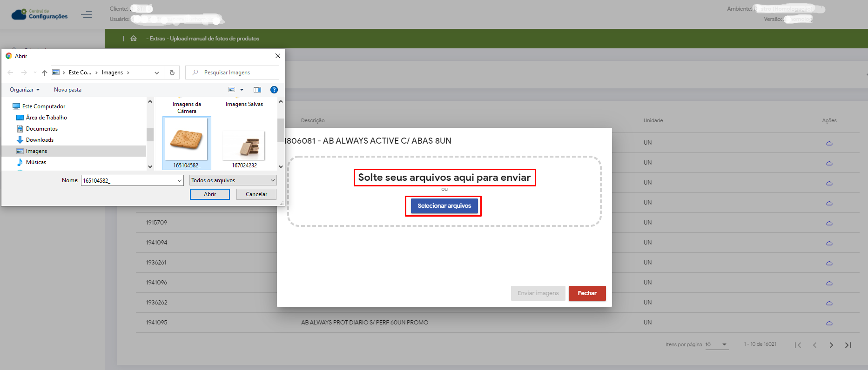This screenshot has height=370, width=868.
Task: Expand the recent locations dropdown
Action: point(35,73)
